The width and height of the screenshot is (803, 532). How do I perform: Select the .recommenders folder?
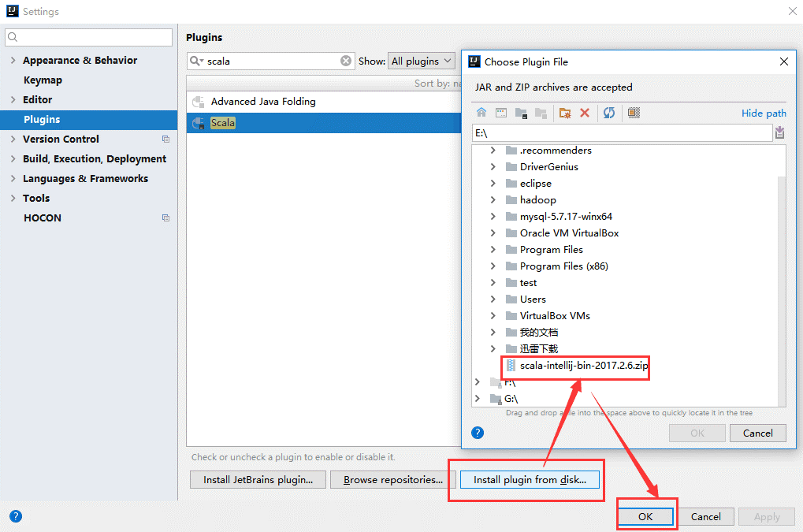[x=556, y=151]
